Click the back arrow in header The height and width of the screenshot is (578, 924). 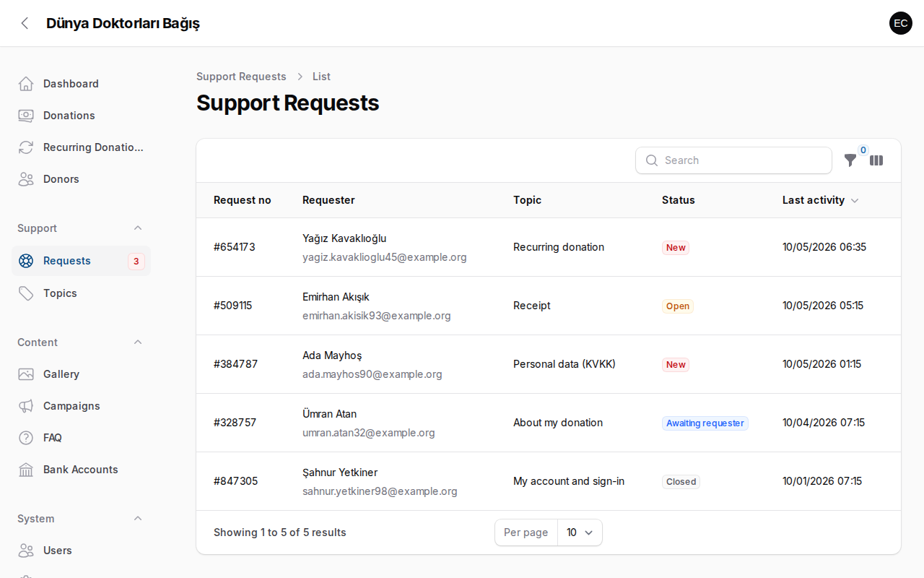pyautogui.click(x=25, y=23)
